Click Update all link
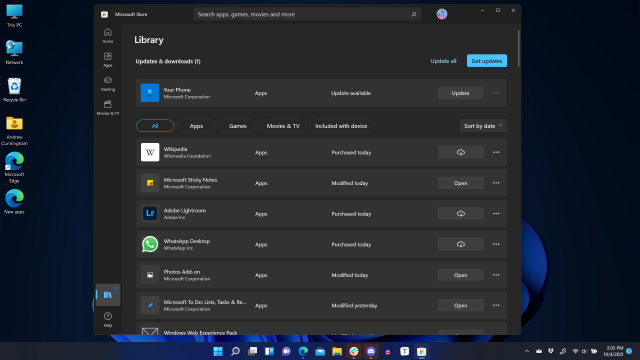Viewport: 640px width, 360px height. (443, 61)
